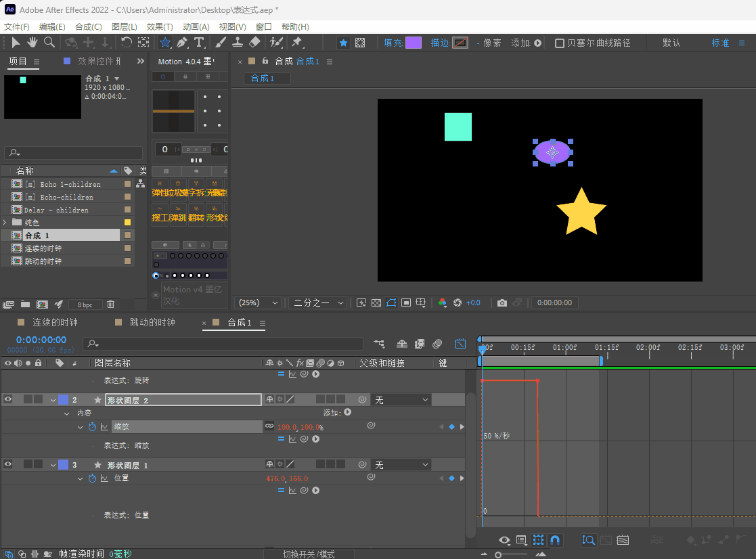Hide 形状图层 2 using its eye icon
The height and width of the screenshot is (559, 756).
(8, 400)
